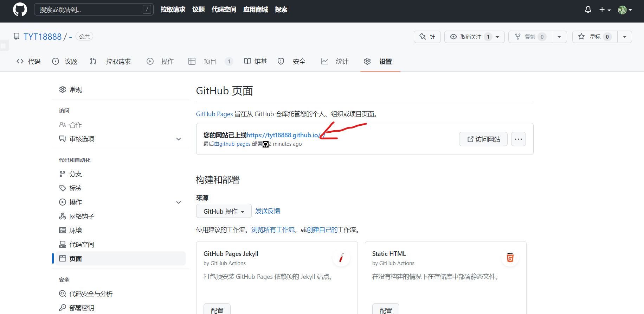Open 环境 settings in the sidebar

[121, 231]
